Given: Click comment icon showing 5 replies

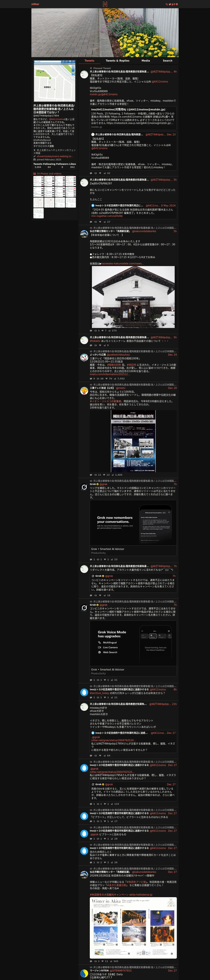Looking at the screenshot, I should coord(91,379).
